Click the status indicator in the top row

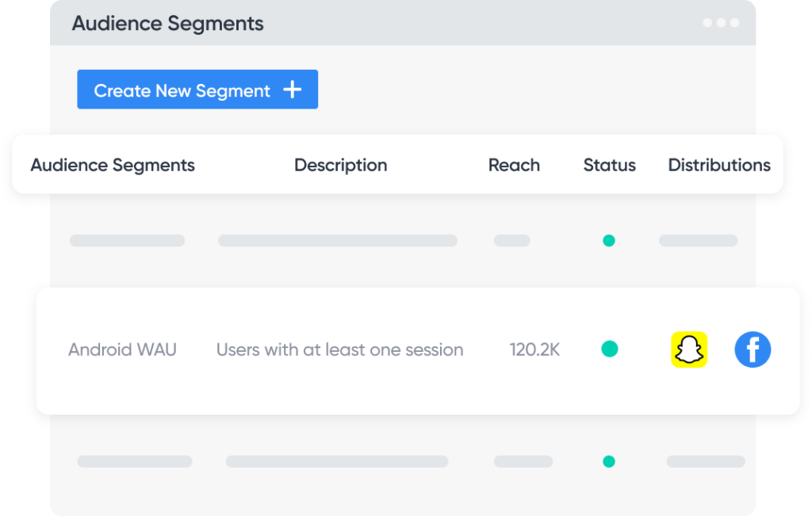(609, 239)
